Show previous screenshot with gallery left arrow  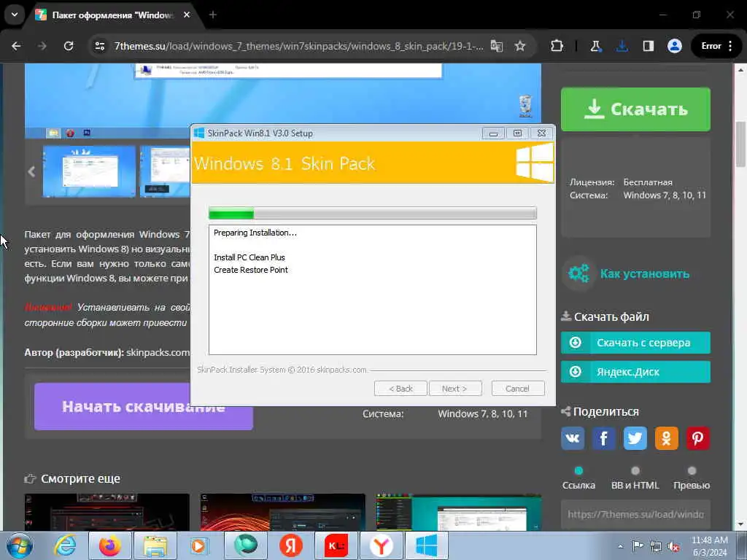[x=32, y=171]
